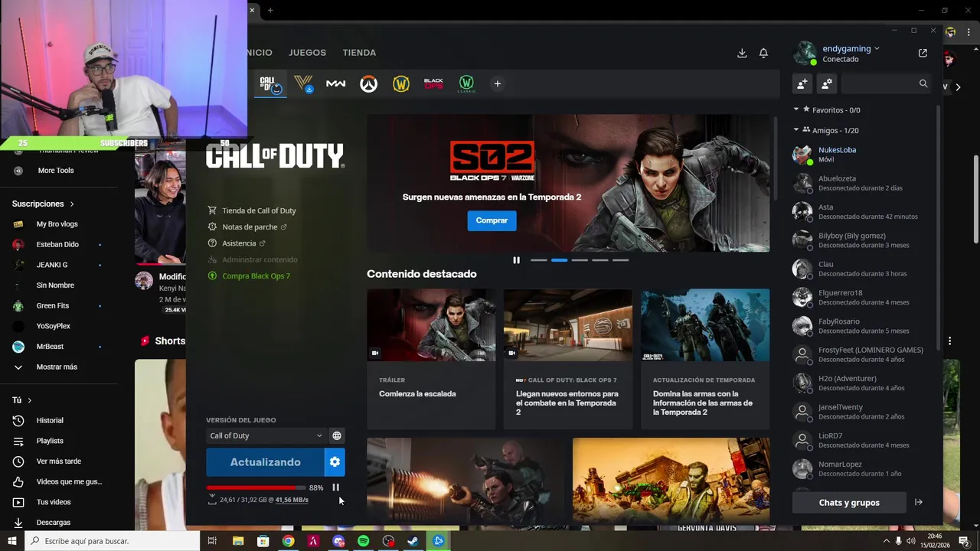Select friend NukesLoba in the list
Screen dimensions: 980x551
(863, 155)
